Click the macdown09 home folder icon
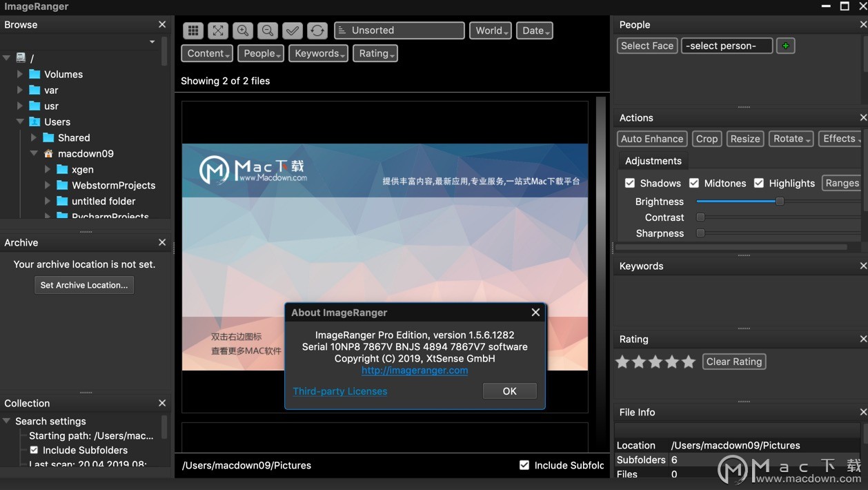This screenshot has width=868, height=490. pos(48,153)
